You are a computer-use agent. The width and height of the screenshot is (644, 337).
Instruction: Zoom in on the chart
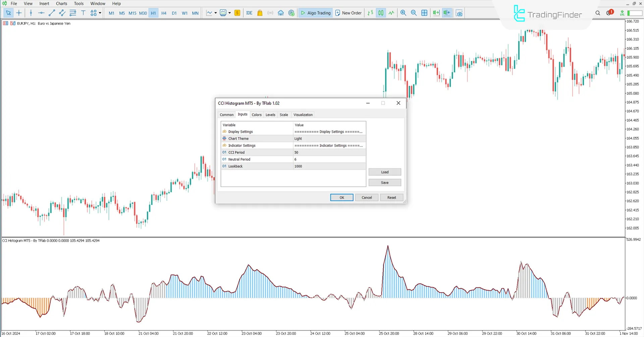pos(403,13)
